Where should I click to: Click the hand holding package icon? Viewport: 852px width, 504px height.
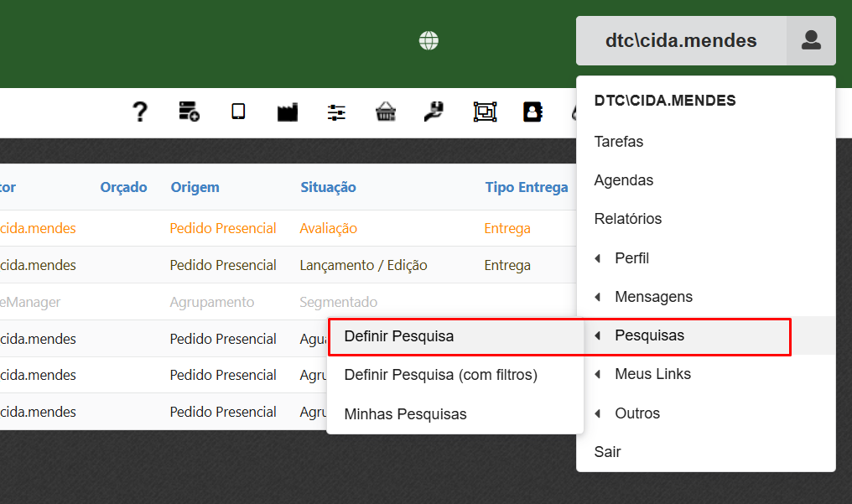pos(434,112)
